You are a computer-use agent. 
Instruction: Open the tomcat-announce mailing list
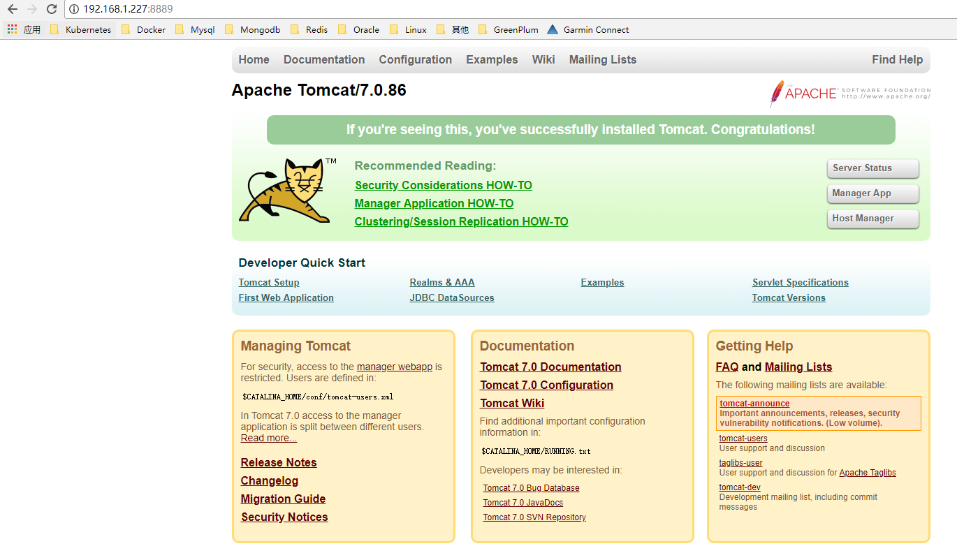(754, 404)
